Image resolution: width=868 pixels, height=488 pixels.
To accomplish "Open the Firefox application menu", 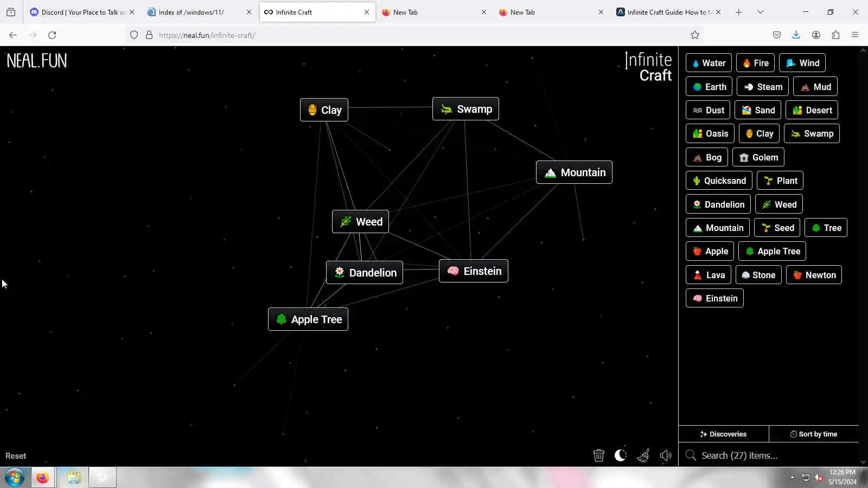I will [855, 35].
